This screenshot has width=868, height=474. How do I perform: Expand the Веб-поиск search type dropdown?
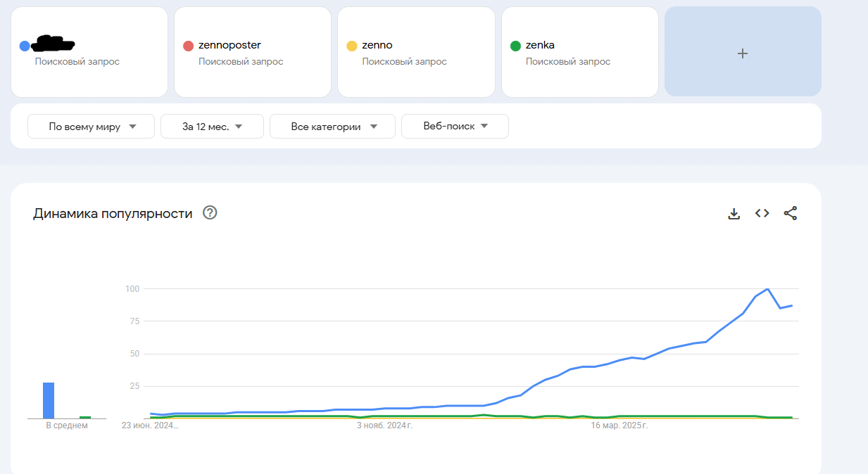point(455,127)
